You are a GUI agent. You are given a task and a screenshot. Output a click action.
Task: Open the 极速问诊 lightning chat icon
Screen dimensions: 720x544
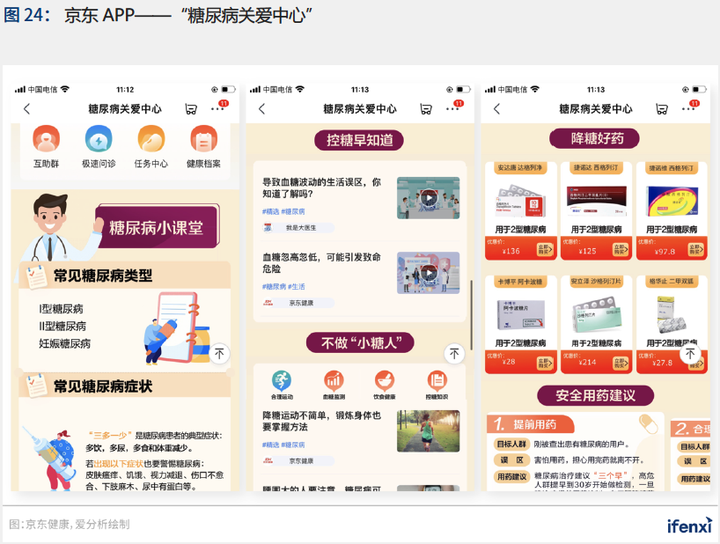[x=98, y=139]
